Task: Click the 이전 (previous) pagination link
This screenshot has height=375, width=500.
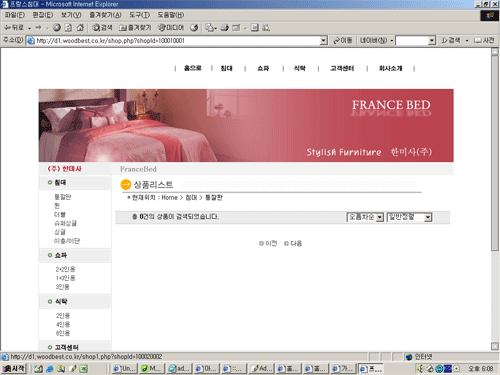Action: click(x=268, y=243)
